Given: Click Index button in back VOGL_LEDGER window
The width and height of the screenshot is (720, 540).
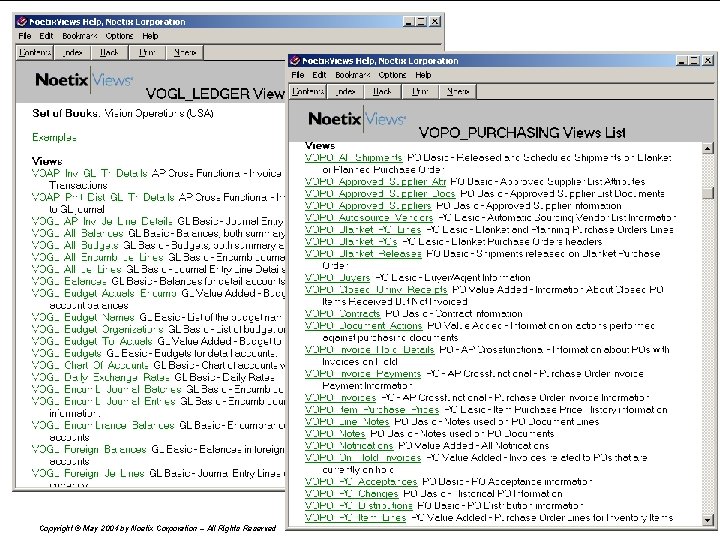Looking at the screenshot, I should coord(72,53).
